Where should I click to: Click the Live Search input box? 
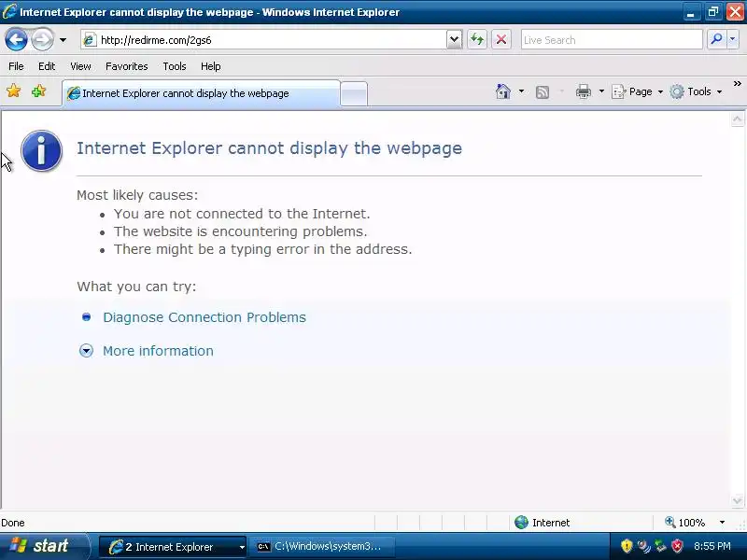pyautogui.click(x=612, y=40)
